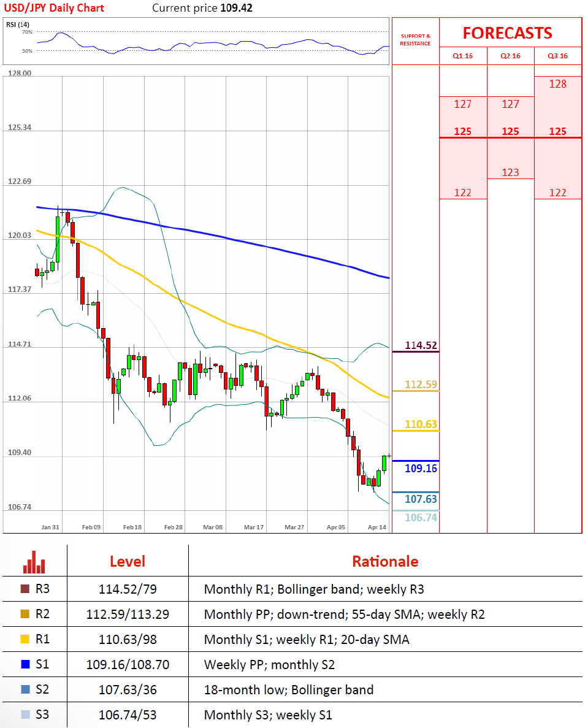Click the 107.63 support level marker

point(421,499)
